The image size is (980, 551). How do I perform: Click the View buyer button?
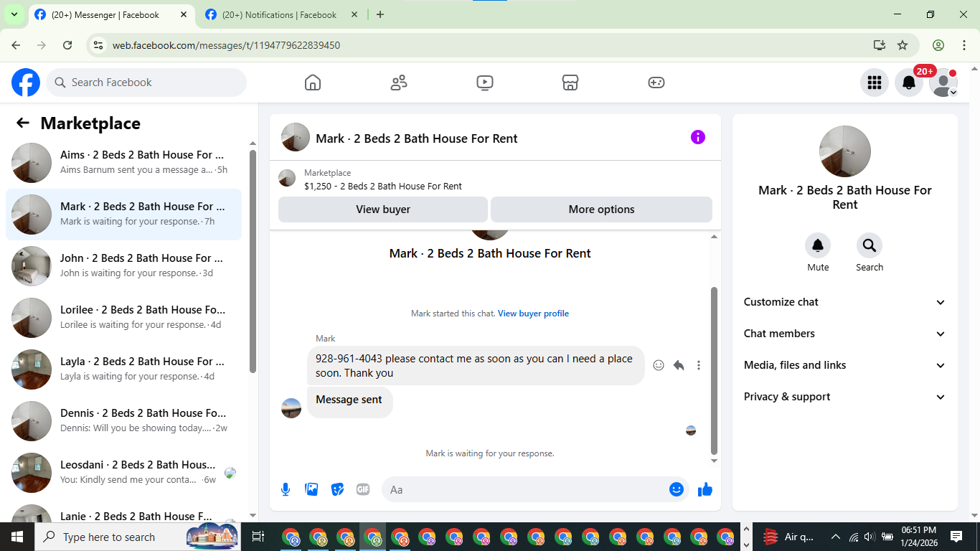point(383,209)
